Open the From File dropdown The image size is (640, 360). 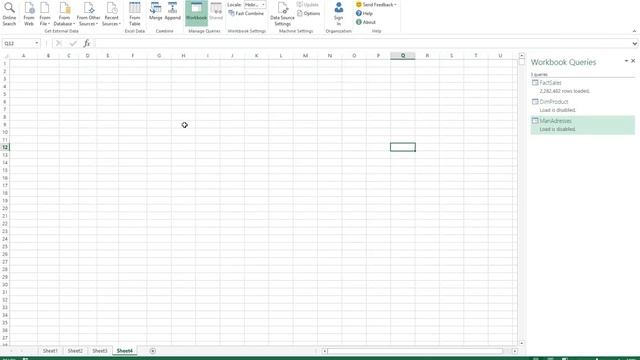click(45, 14)
